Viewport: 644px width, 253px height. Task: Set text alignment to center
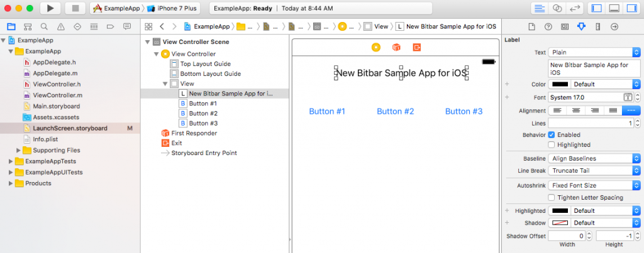(x=576, y=110)
